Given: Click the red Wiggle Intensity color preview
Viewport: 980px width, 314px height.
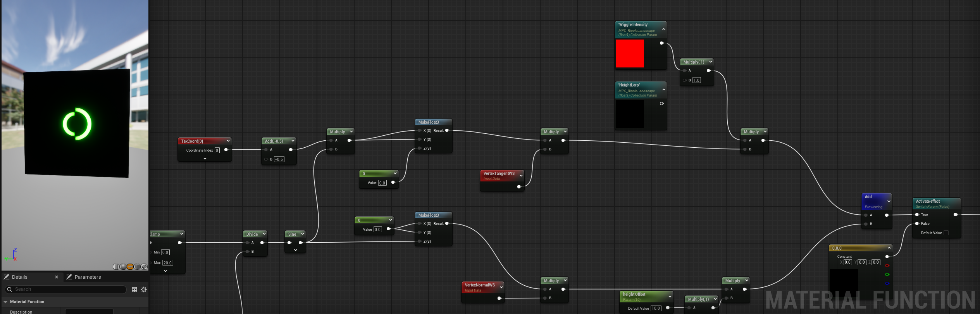Looking at the screenshot, I should pyautogui.click(x=630, y=53).
